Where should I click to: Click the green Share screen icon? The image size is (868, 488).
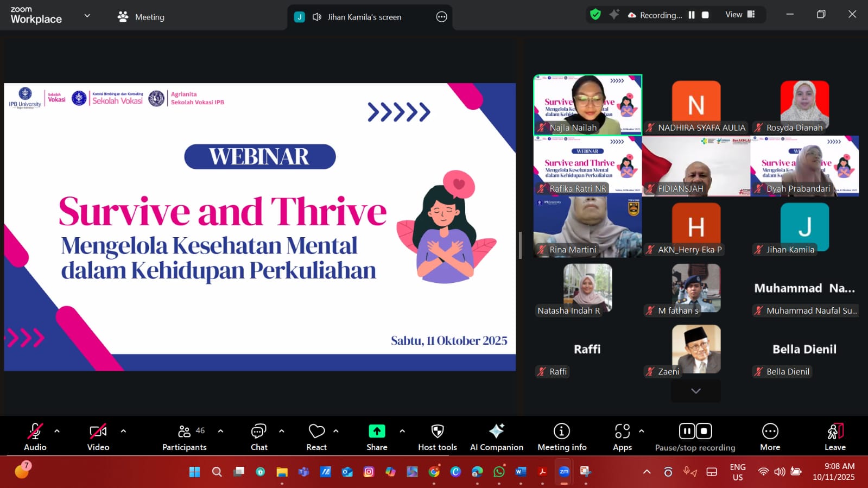coord(377,431)
